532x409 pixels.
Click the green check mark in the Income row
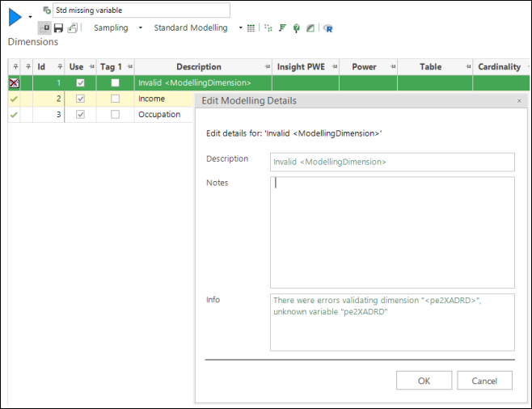(x=14, y=99)
